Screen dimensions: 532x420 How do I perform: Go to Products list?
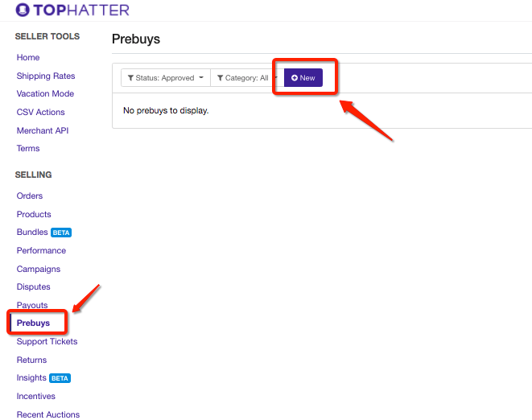(34, 214)
